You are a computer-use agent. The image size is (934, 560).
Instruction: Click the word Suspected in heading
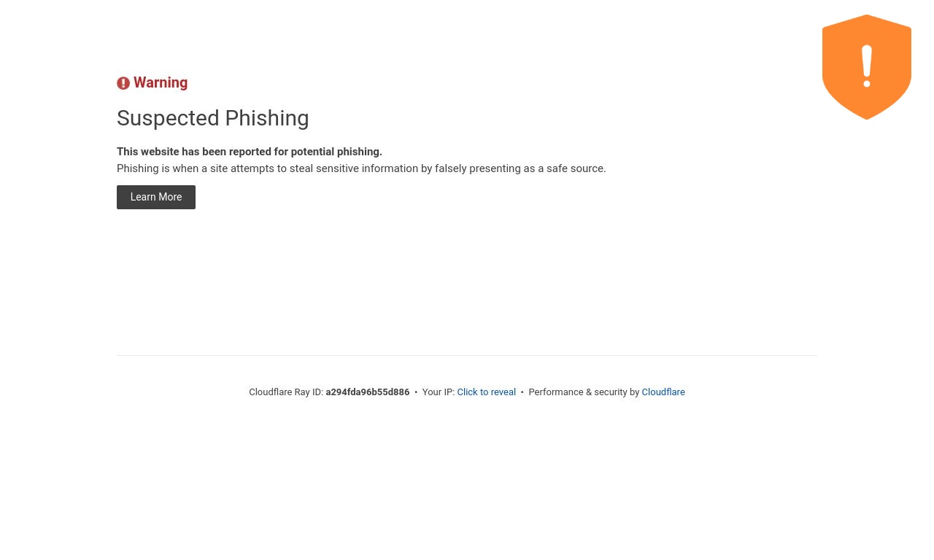(x=168, y=118)
